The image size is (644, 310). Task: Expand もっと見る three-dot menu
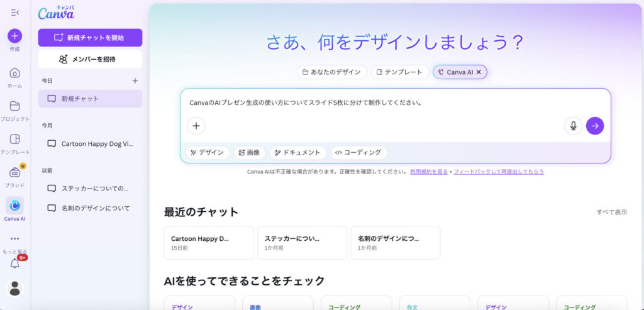click(x=14, y=239)
